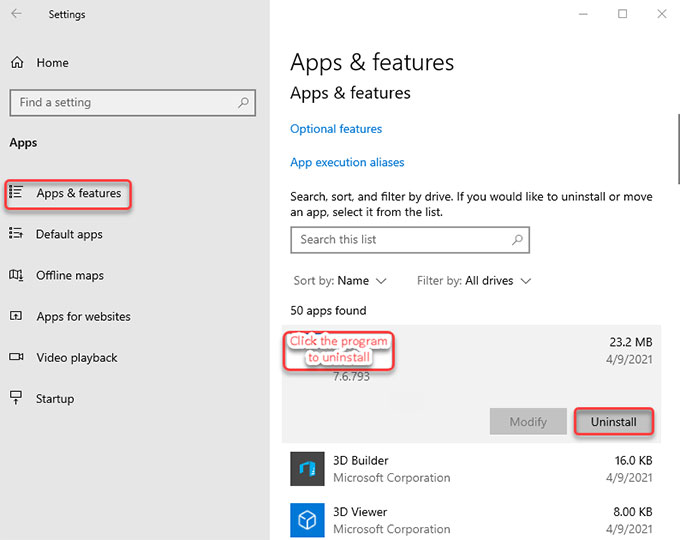Screen dimensions: 680x540
Task: Open Apps for websites settings
Action: click(x=83, y=317)
